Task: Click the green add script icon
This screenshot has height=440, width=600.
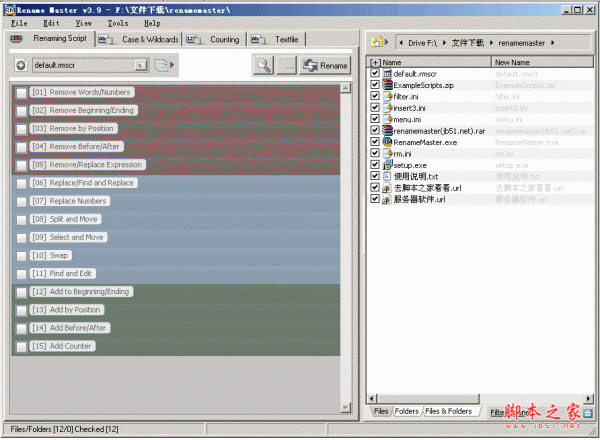Action: pyautogui.click(x=21, y=65)
